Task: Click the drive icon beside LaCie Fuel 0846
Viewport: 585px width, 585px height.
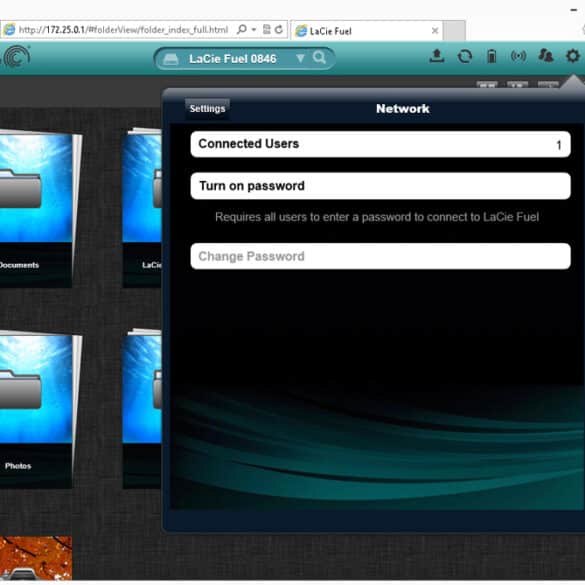Action: click(171, 59)
